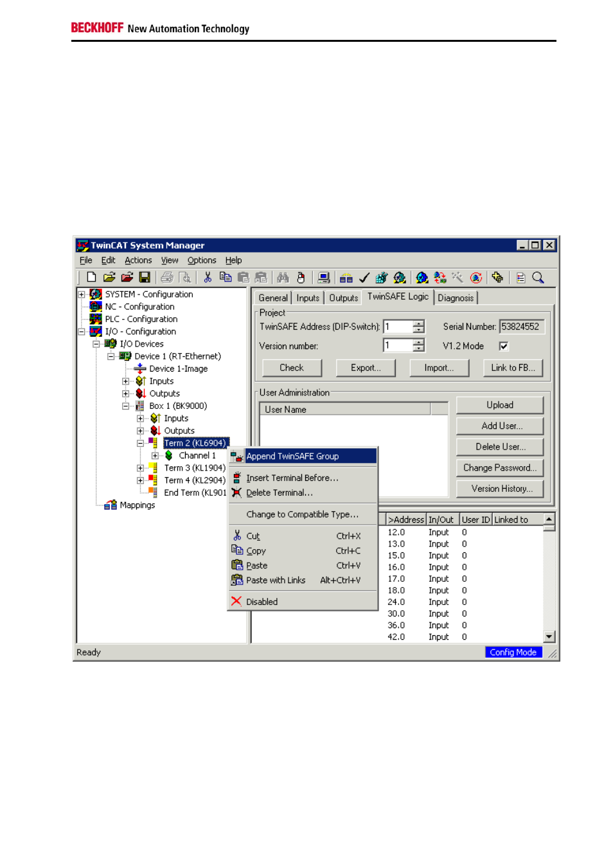Collapse the Box 1 (BK9000) node

tap(126, 406)
